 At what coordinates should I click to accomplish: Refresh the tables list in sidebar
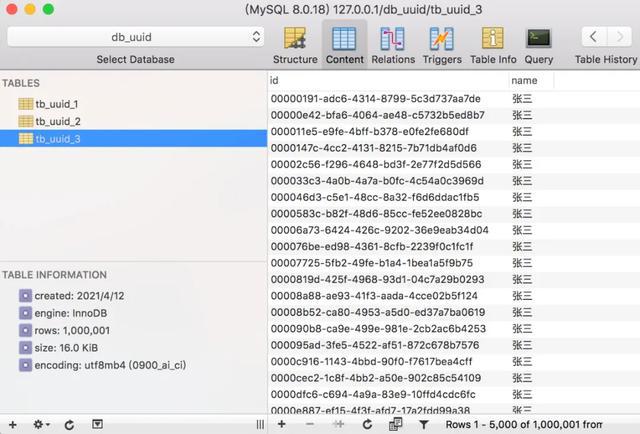(69, 424)
